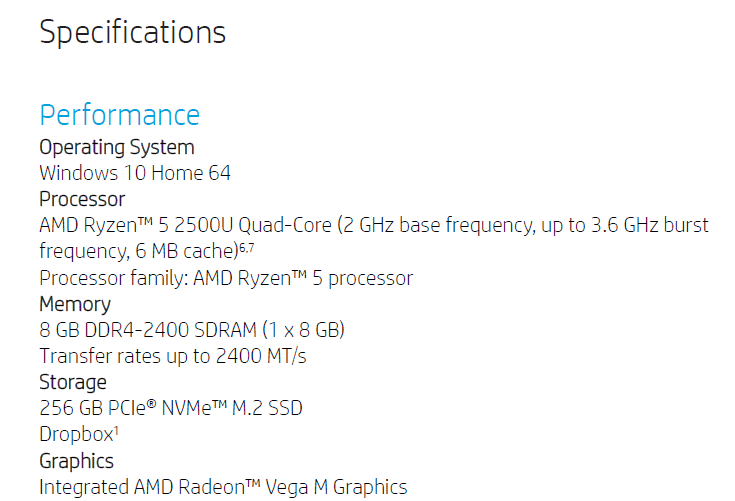
Task: Click the Operating System label
Action: coord(117,148)
